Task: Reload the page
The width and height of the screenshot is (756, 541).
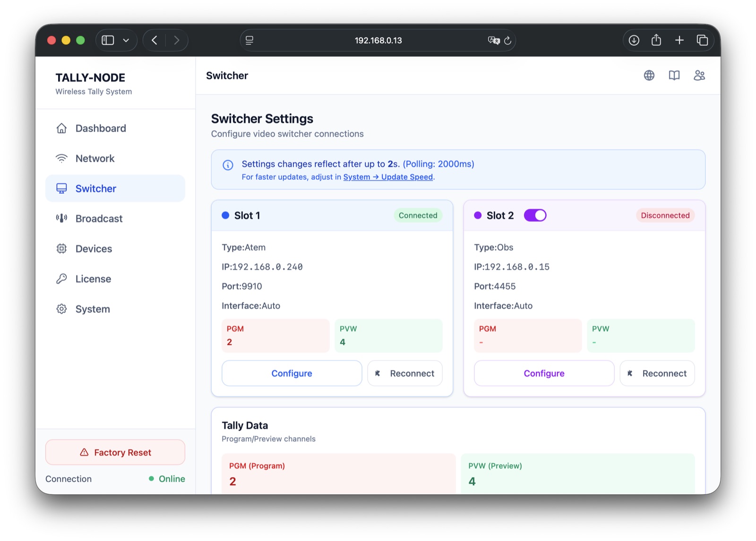Action: pyautogui.click(x=508, y=41)
